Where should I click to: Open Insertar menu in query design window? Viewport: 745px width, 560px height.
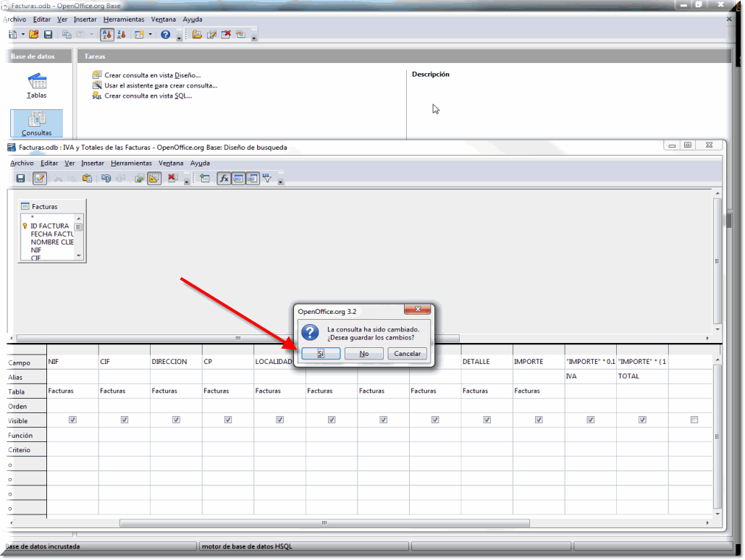[x=93, y=164]
